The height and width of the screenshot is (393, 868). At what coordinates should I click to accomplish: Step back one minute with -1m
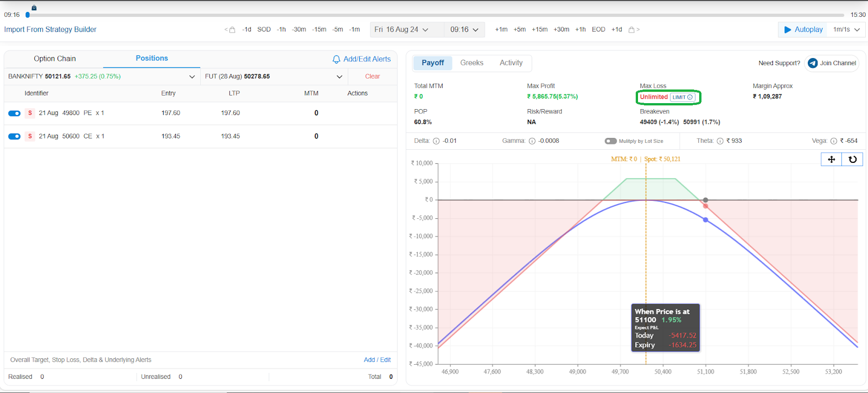point(354,30)
